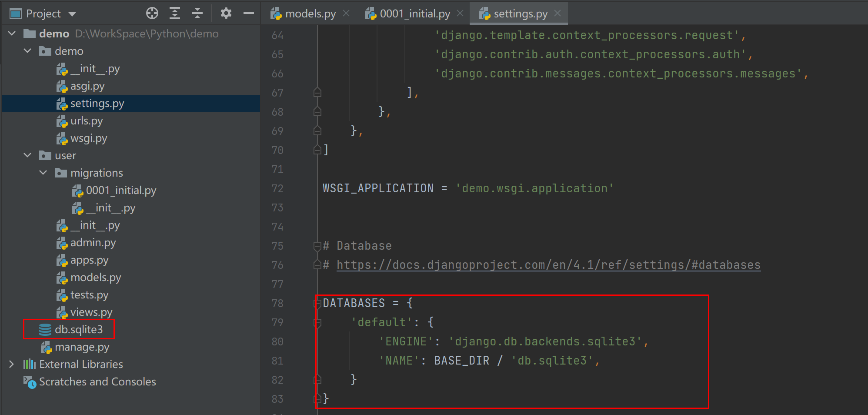Viewport: 868px width, 415px height.
Task: Close the models.py tab
Action: click(x=346, y=13)
